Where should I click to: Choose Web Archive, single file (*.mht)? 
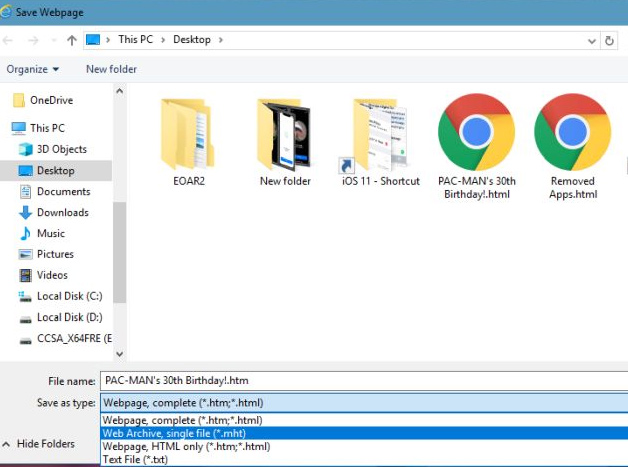tap(178, 433)
